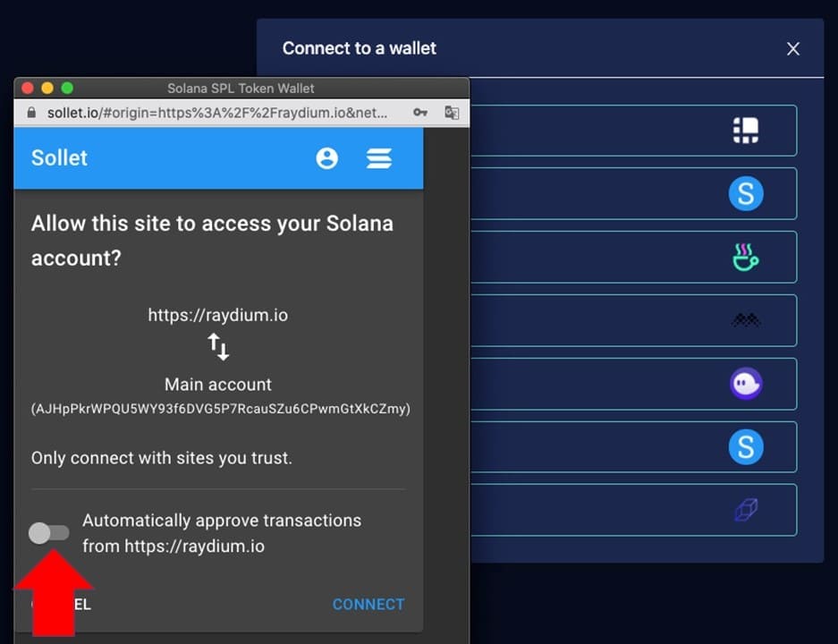838x644 pixels.
Task: Click the 'Solana SPL Token Wallet' window title
Action: point(241,89)
